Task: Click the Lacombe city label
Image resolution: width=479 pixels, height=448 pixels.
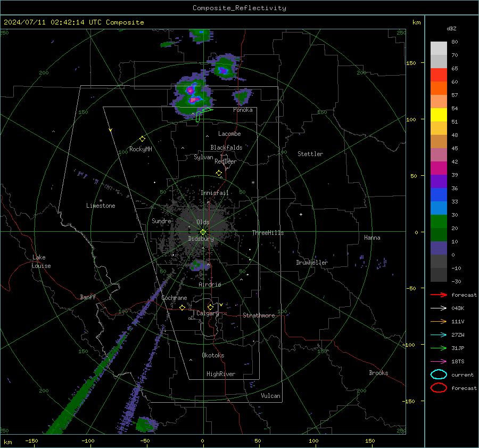Action: coord(229,134)
